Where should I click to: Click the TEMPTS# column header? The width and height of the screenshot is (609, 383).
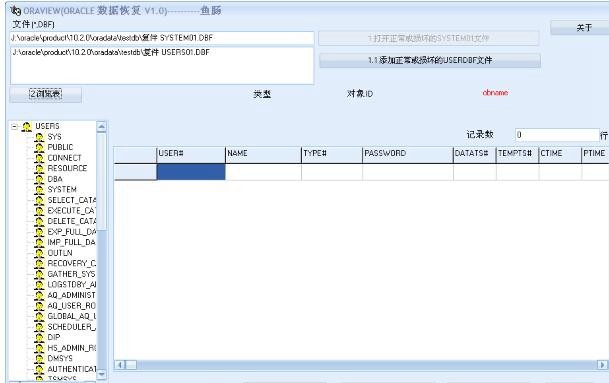[517, 154]
